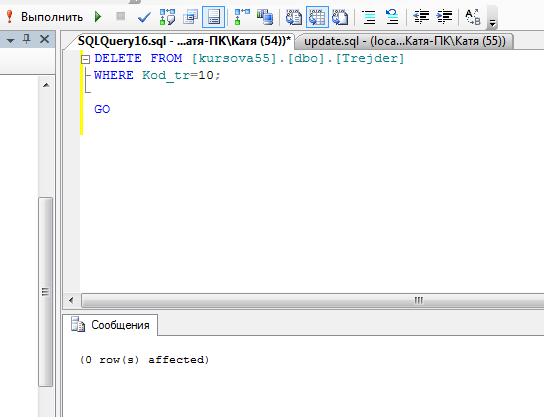Specify values for template parameters icon
Image resolution: width=544 pixels, height=417 pixels.
point(473,17)
